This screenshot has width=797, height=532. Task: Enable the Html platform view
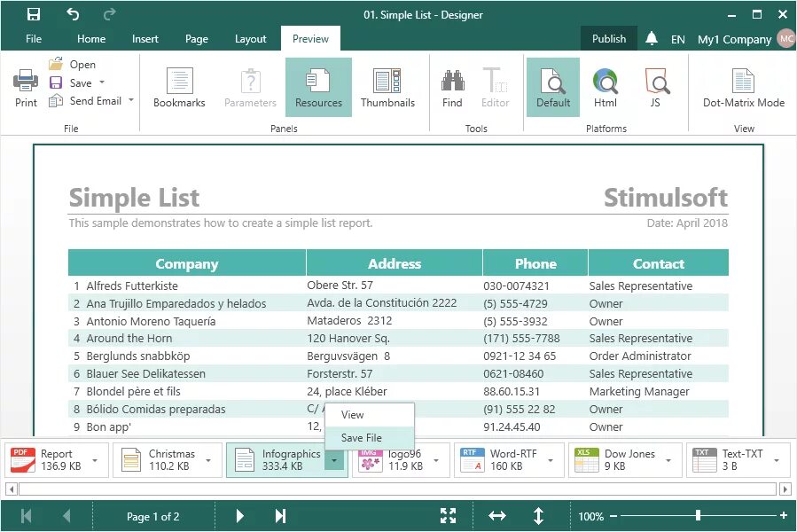606,86
